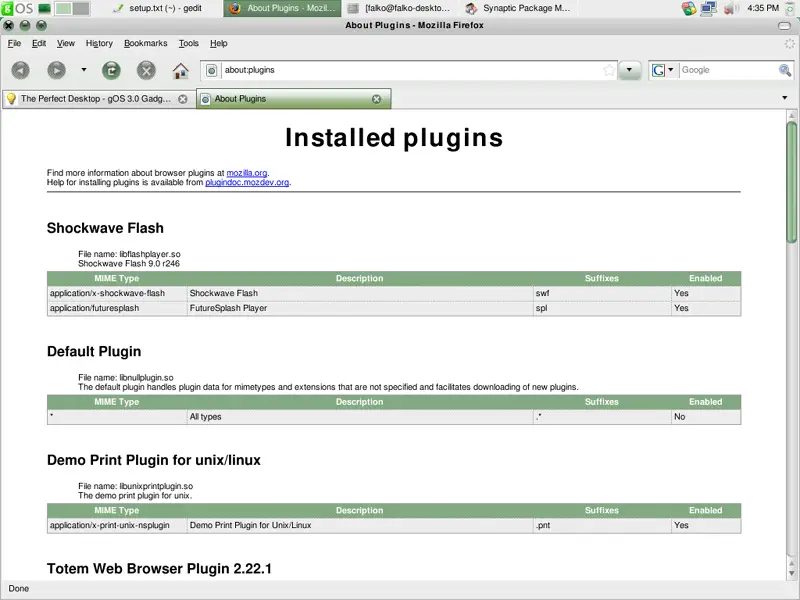Follow the mozilla.org link
The height and width of the screenshot is (600, 800).
[x=247, y=173]
